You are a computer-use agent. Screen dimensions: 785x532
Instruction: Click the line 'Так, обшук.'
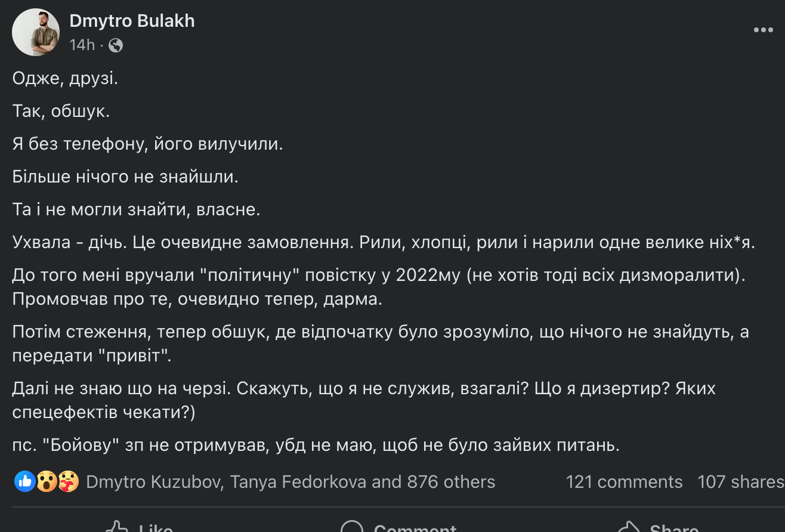click(61, 112)
